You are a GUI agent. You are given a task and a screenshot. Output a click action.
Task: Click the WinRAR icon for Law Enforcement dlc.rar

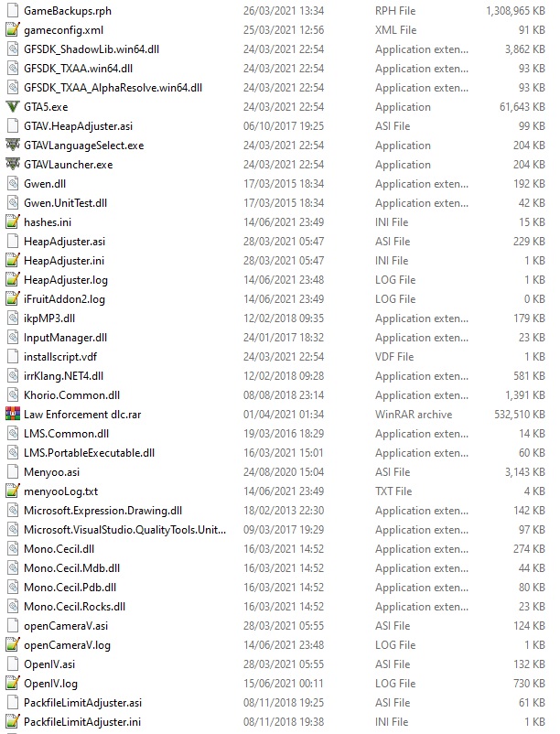click(13, 415)
